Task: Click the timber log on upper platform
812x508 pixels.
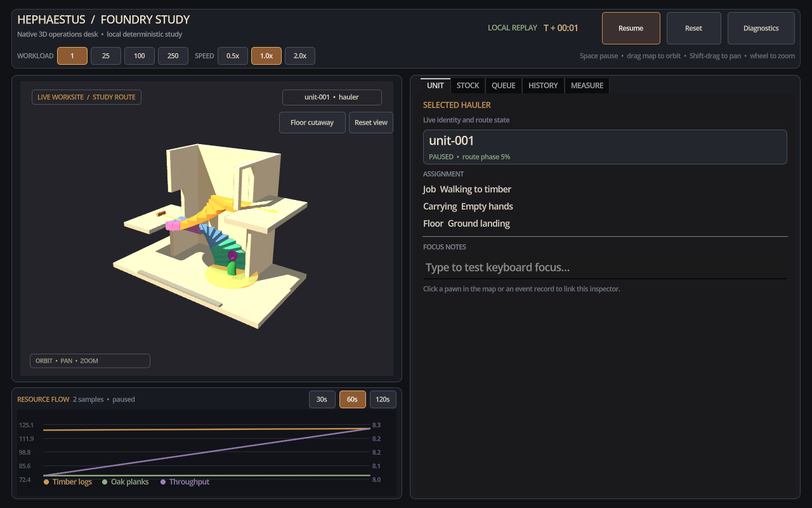Action: 161,214
